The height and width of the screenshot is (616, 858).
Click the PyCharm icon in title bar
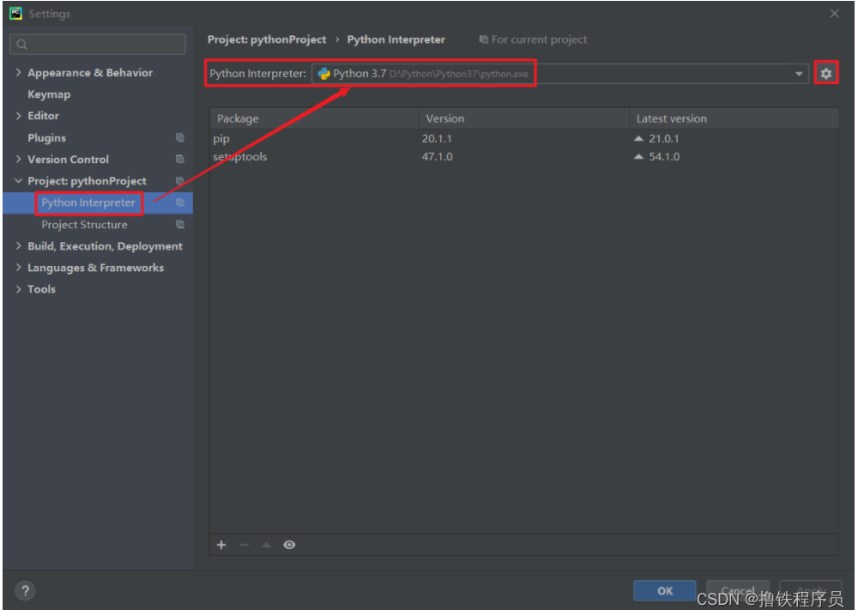15,13
